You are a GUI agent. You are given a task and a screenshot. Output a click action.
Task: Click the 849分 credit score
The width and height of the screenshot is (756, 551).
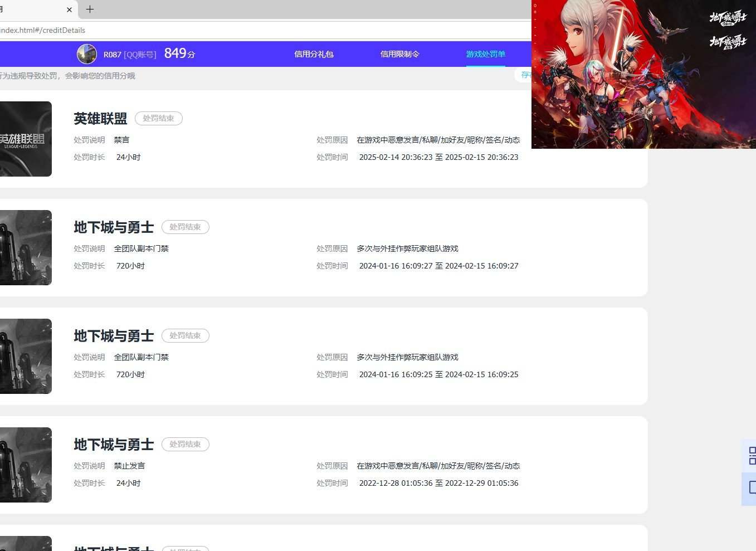(x=179, y=53)
